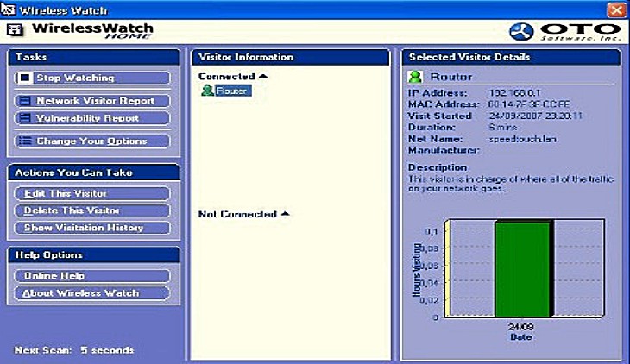Click the Description text about the router
This screenshot has width=630, height=364.
511,184
